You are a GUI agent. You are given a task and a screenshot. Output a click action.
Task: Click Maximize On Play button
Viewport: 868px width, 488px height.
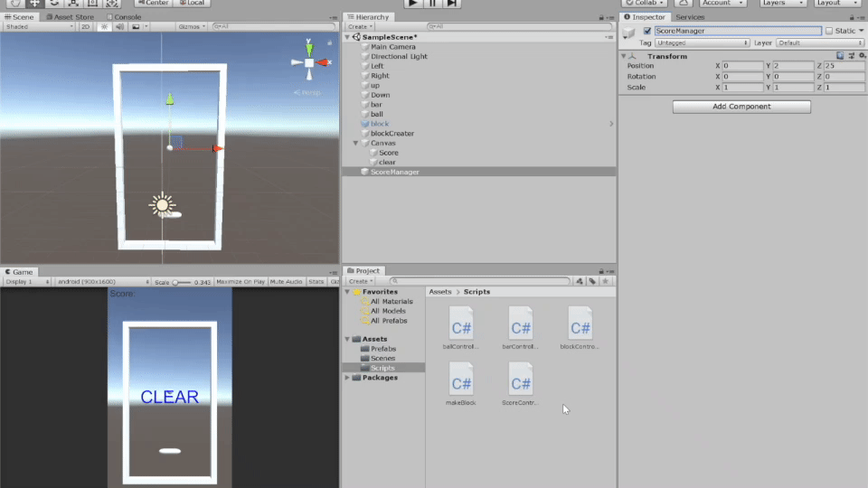(x=241, y=282)
